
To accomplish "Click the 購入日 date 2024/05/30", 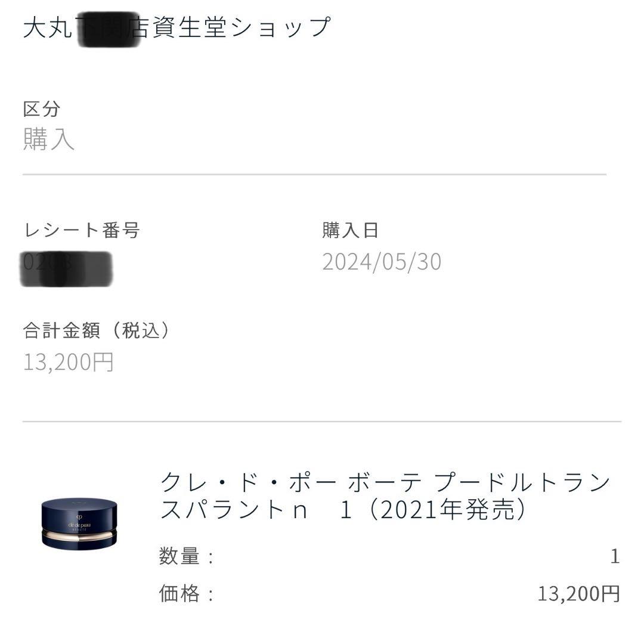I will coord(382,262).
